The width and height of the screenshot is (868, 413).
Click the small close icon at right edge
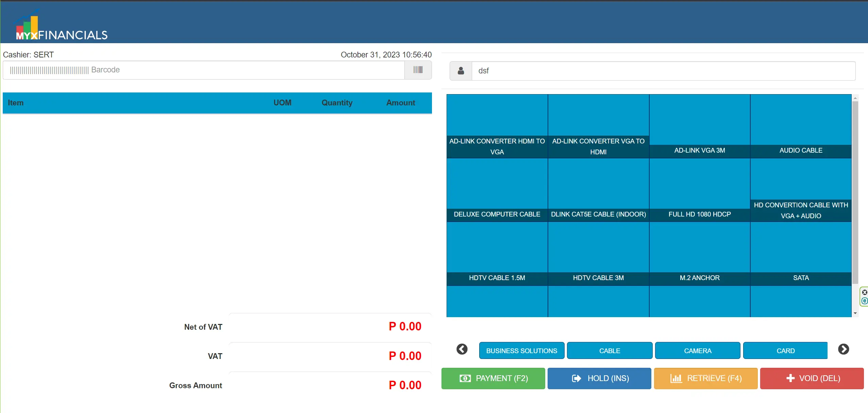(865, 292)
